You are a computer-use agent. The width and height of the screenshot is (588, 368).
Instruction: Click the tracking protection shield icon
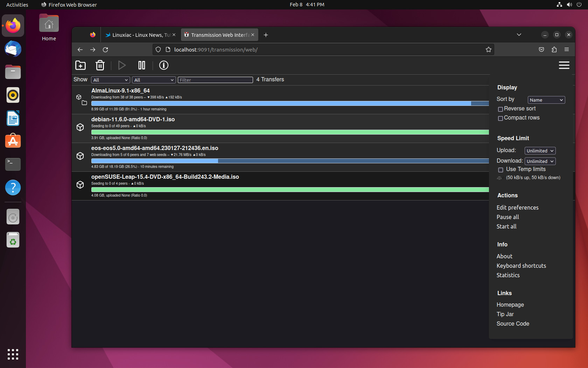tap(158, 50)
